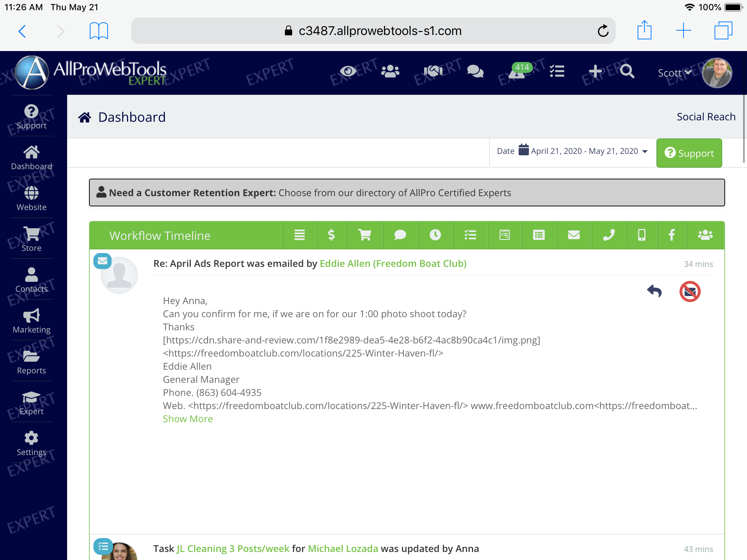Reply to Eddie Allen's email arrow icon

point(654,291)
